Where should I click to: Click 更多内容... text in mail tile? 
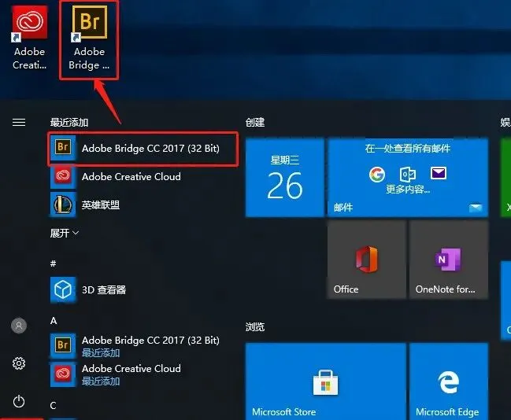pyautogui.click(x=408, y=190)
